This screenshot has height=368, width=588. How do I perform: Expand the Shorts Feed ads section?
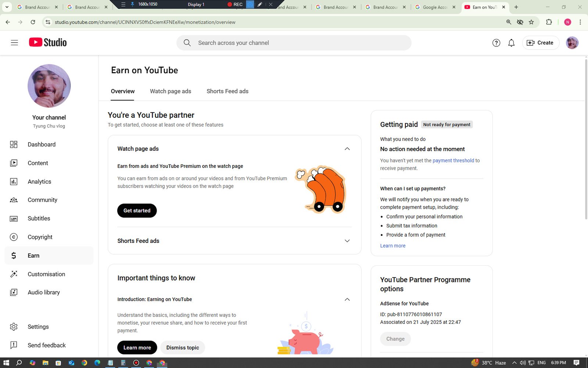pos(347,241)
